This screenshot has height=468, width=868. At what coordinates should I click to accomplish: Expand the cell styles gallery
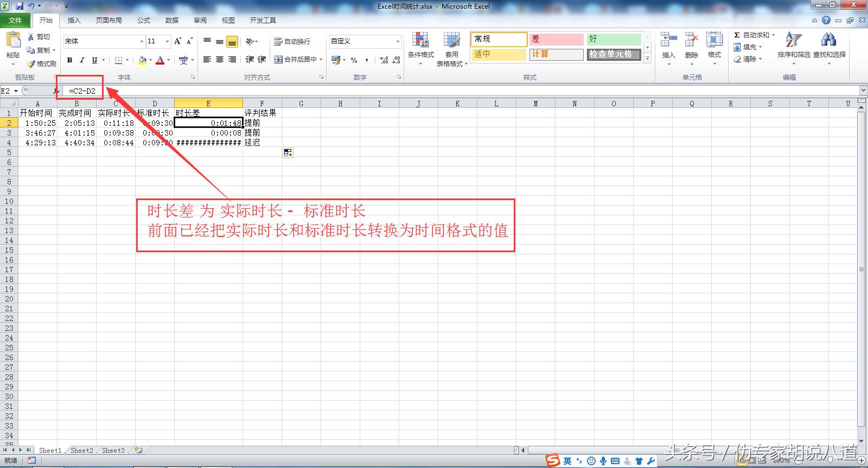click(x=647, y=58)
